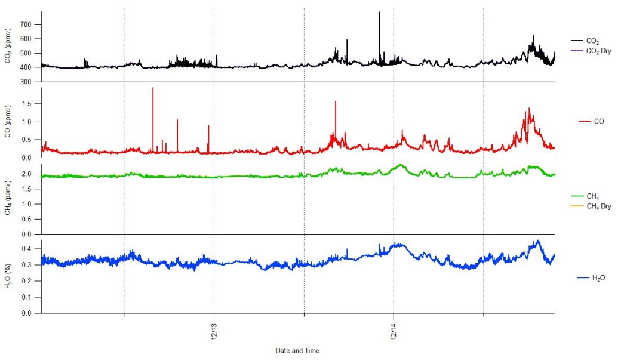Screen dimensions: 627x364
Task: Select the tallest black CO2 spike peak
Action: [379, 13]
